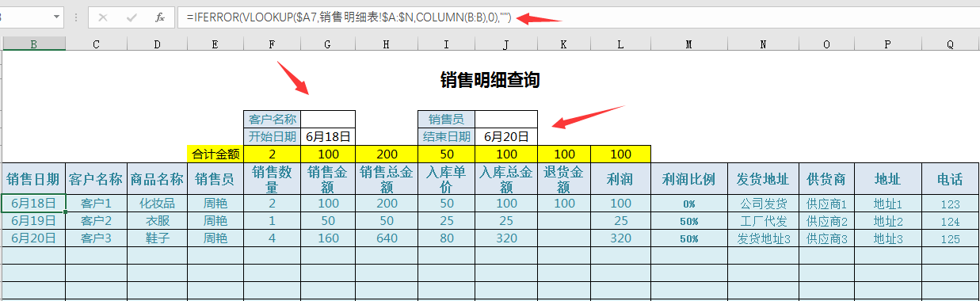Viewport: 980px width, 301px height.
Task: Click the 640 sales total cell
Action: click(x=387, y=238)
